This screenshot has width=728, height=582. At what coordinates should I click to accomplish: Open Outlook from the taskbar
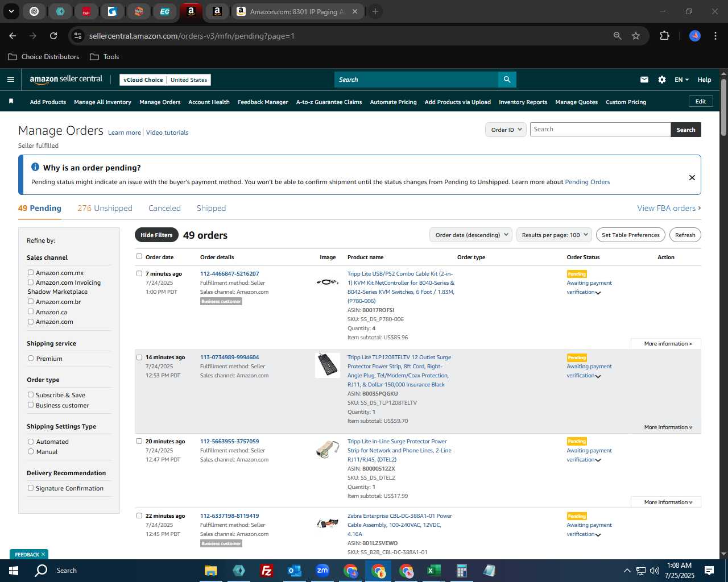coord(294,571)
